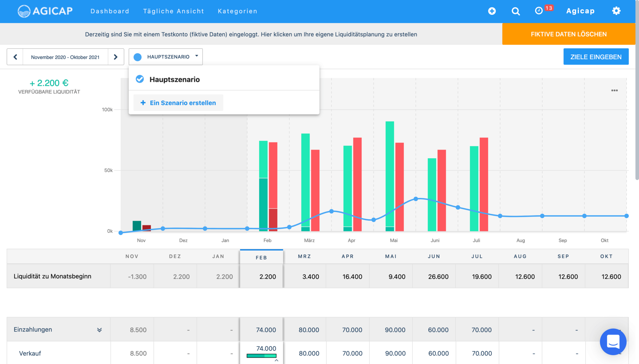Open the chat support bubble
Screen dimensions: 639x364
pos(613,342)
